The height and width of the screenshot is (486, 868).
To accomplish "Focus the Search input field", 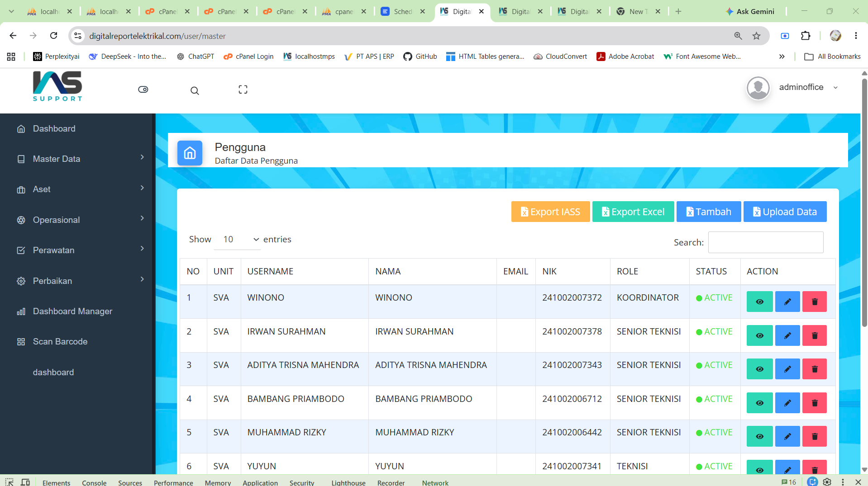I will pyautogui.click(x=766, y=242).
